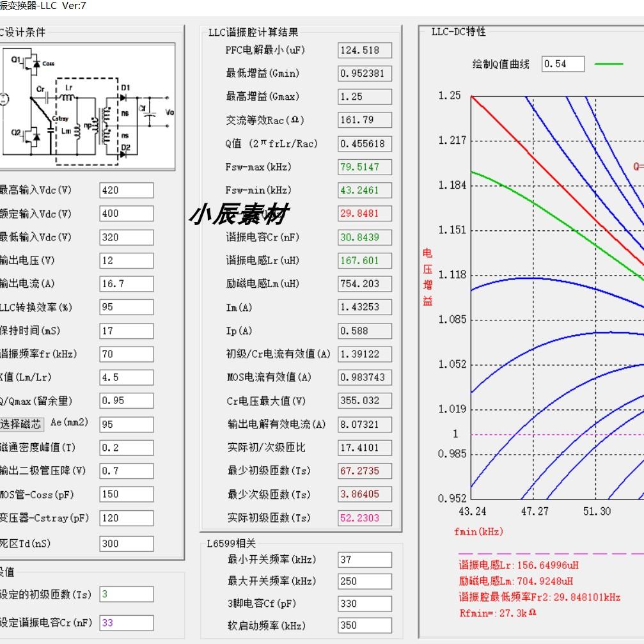Image resolution: width=644 pixels, height=644 pixels.
Task: Click the 绘制Q值曲线 field showing 0.54
Action: (x=563, y=64)
